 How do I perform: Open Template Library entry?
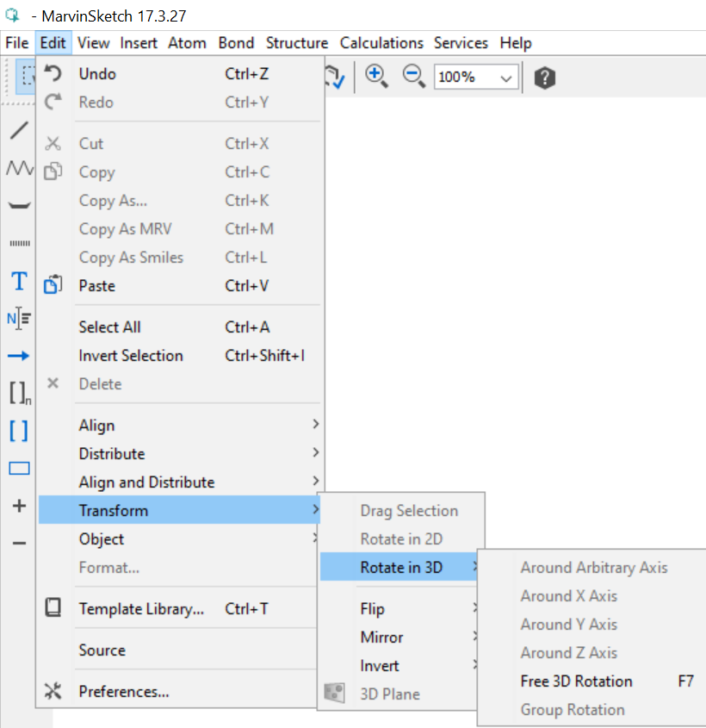141,609
